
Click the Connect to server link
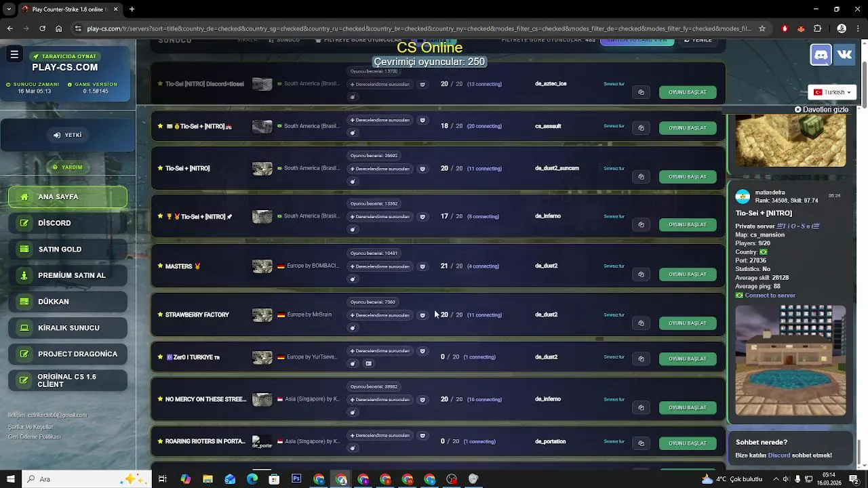pyautogui.click(x=770, y=296)
